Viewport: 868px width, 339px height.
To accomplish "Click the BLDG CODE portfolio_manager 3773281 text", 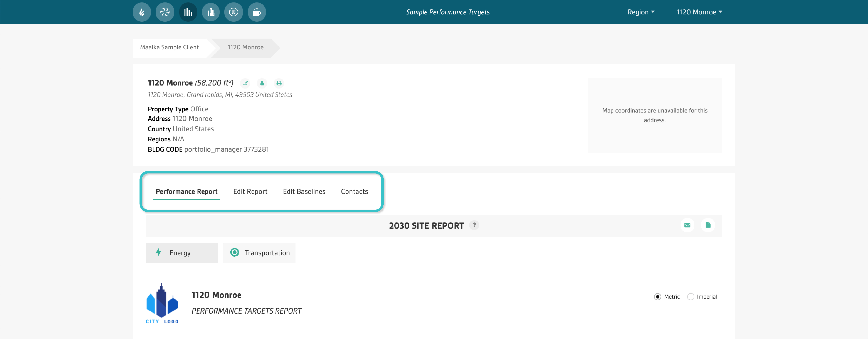I will coord(208,149).
